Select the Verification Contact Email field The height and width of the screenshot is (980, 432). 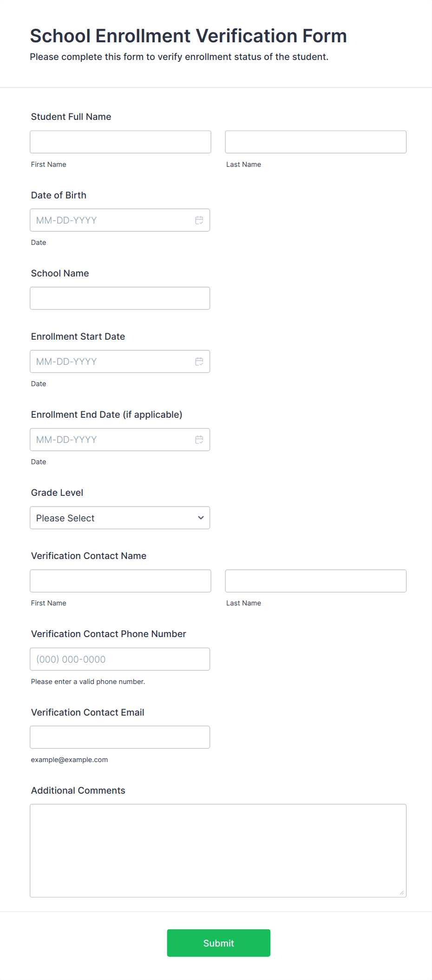pyautogui.click(x=120, y=737)
